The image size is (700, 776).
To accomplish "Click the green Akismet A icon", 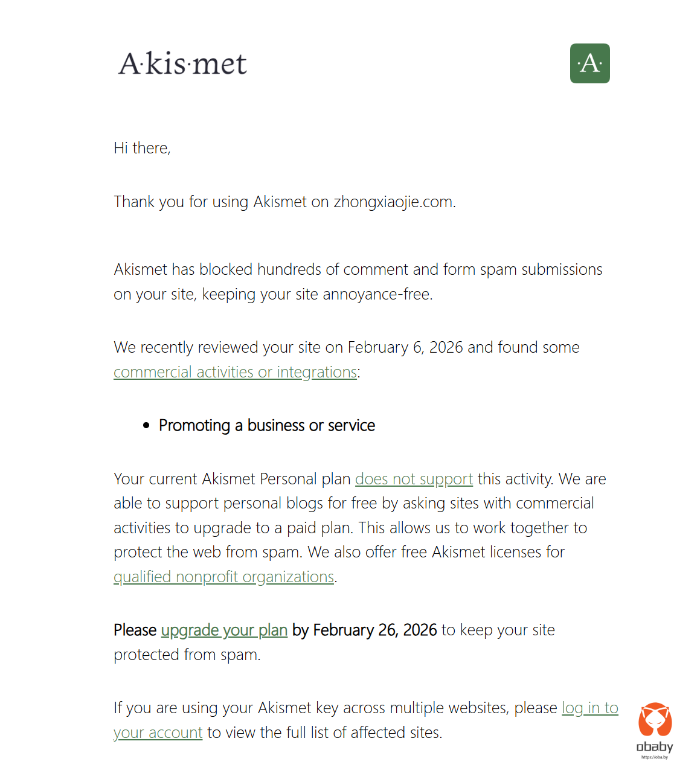I will pyautogui.click(x=589, y=63).
